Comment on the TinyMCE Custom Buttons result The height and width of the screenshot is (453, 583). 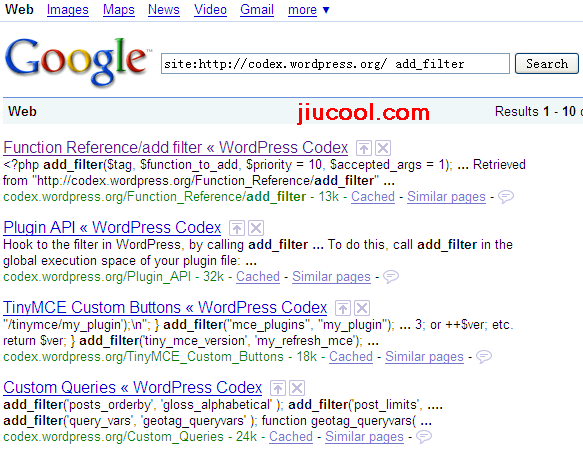(x=484, y=356)
